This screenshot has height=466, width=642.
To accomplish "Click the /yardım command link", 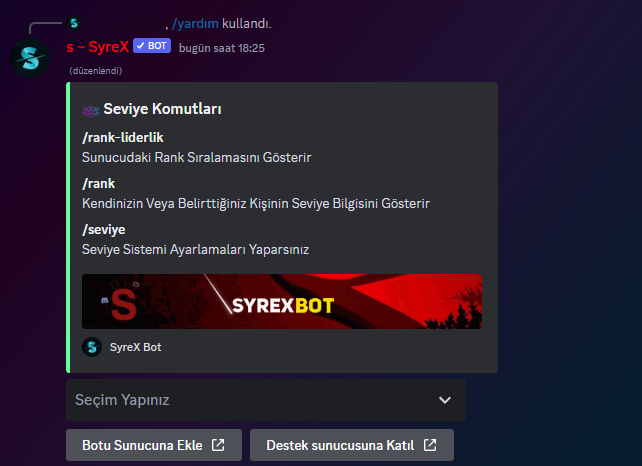I will click(x=195, y=23).
